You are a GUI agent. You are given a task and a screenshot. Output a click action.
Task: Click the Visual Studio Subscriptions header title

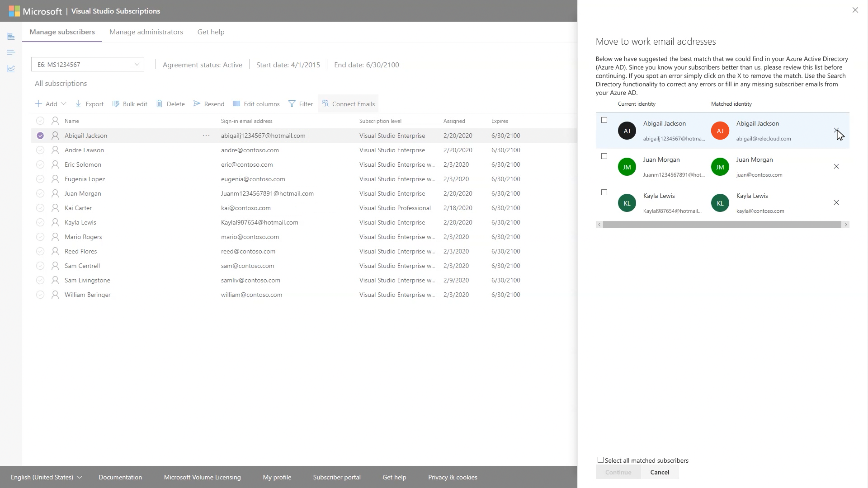(116, 11)
